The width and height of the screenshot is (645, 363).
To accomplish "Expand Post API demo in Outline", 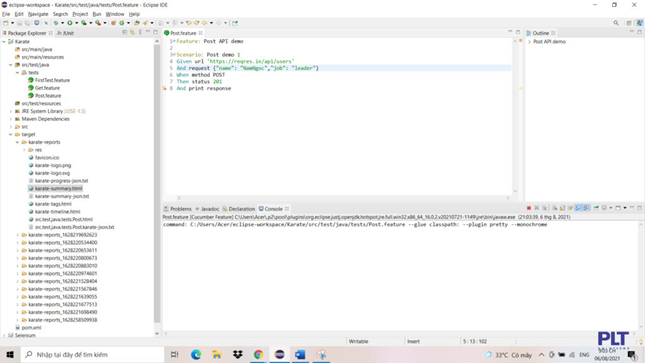I will (529, 42).
